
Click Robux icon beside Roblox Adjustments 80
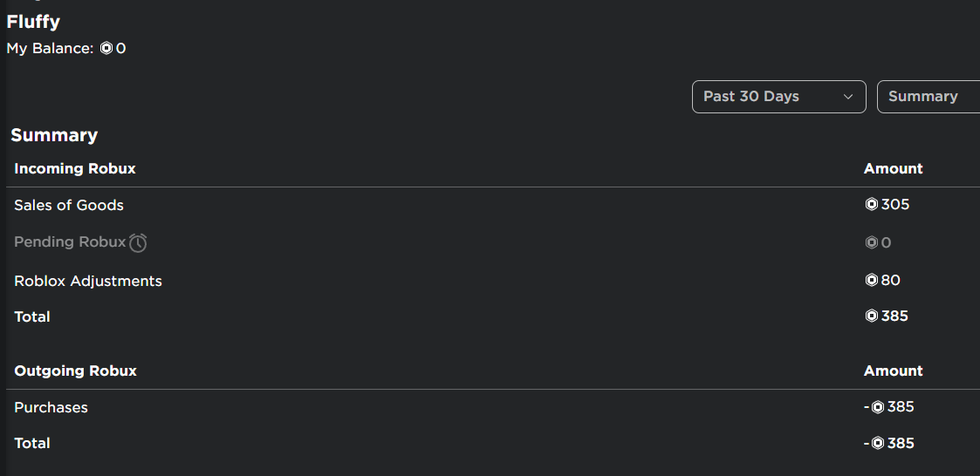871,280
